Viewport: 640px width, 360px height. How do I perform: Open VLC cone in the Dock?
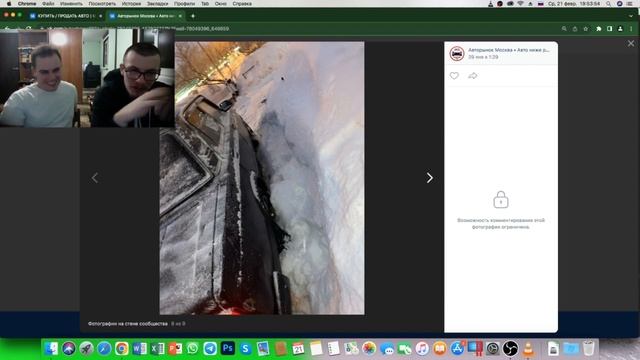(528, 349)
